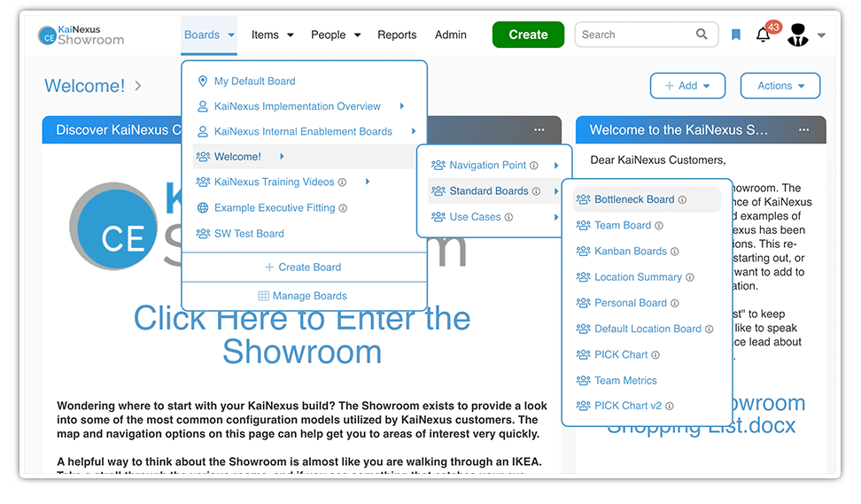
Task: Click info icon beside Example Executive Fitting
Action: point(343,208)
